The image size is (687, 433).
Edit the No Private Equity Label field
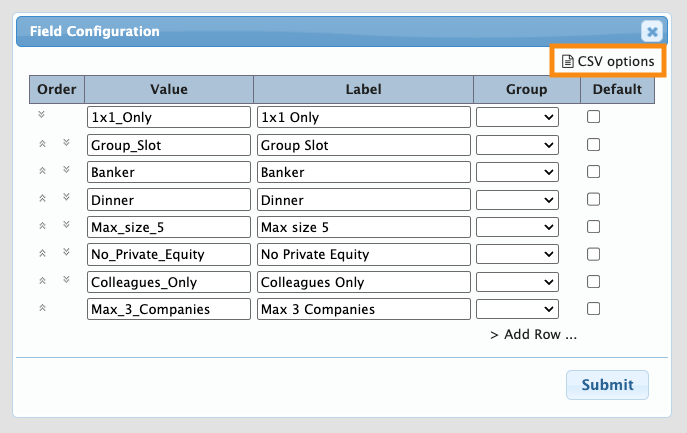tap(363, 254)
